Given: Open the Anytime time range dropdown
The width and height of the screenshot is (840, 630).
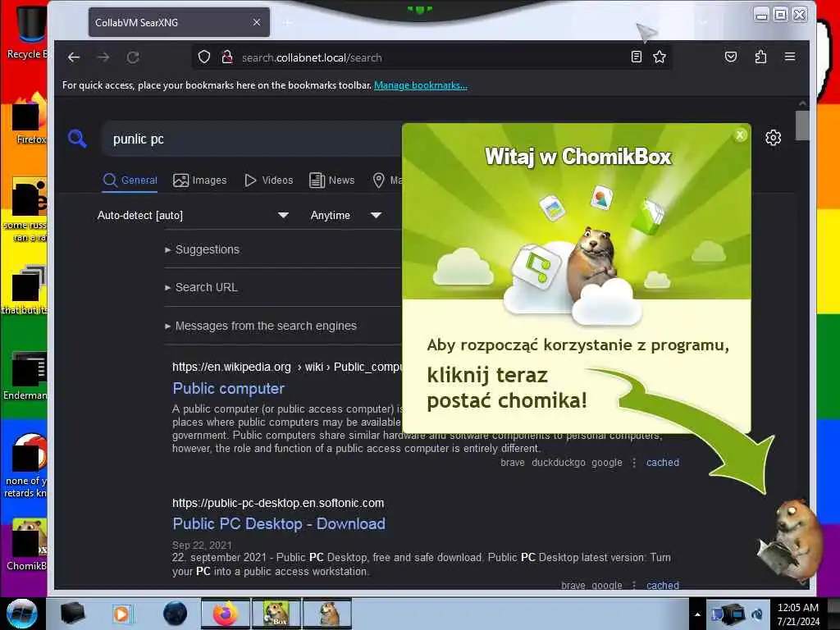Looking at the screenshot, I should click(x=345, y=216).
